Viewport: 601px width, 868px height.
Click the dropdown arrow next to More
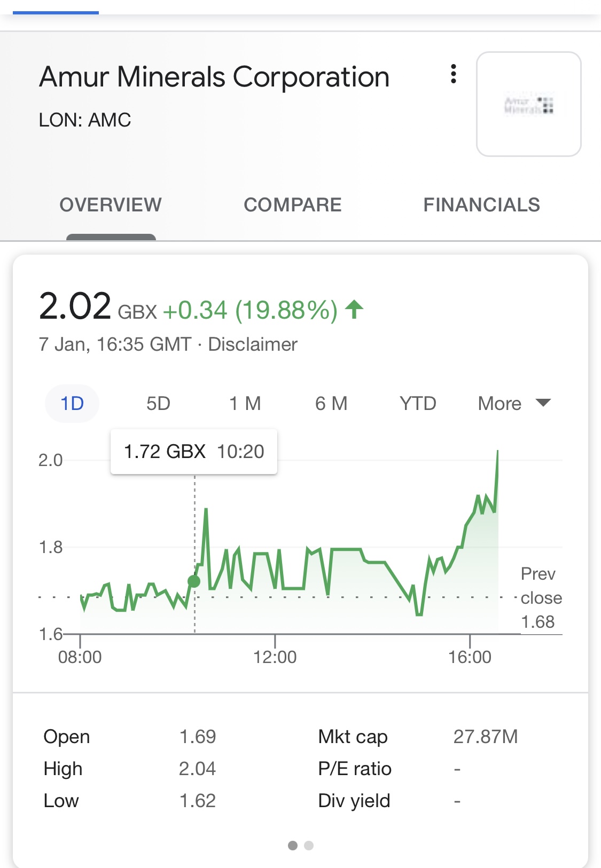pyautogui.click(x=543, y=403)
